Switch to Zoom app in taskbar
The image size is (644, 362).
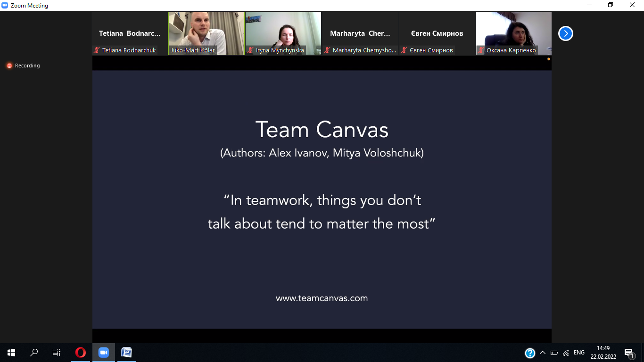(103, 352)
